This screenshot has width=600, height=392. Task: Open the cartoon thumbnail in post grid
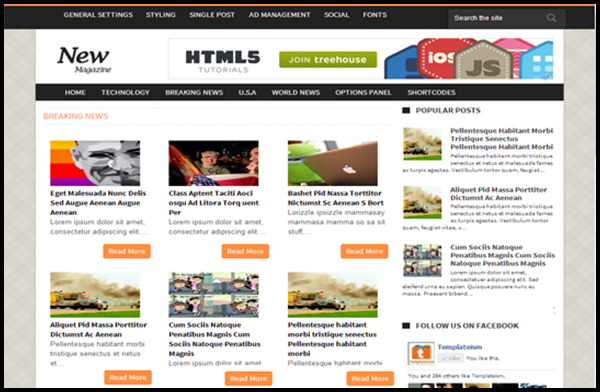[x=214, y=295]
